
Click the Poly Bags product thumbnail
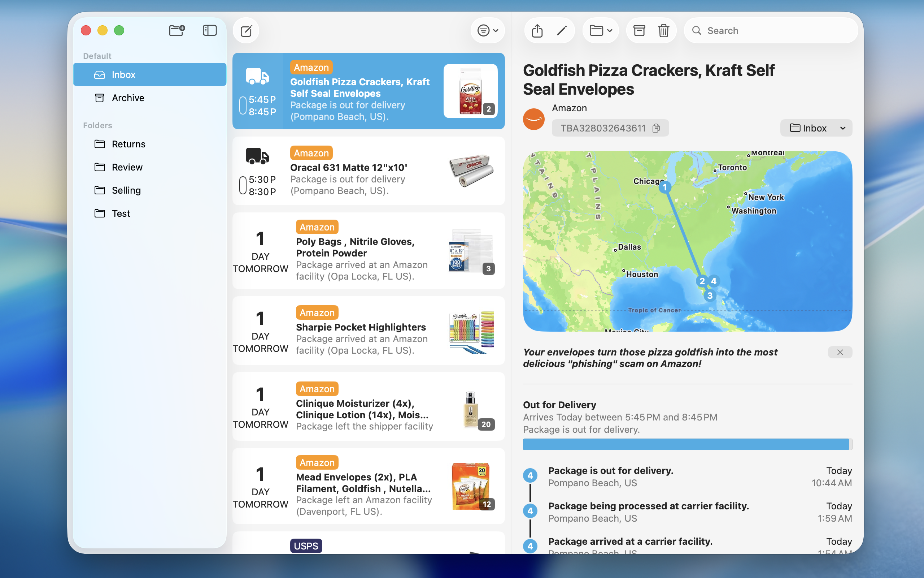471,251
